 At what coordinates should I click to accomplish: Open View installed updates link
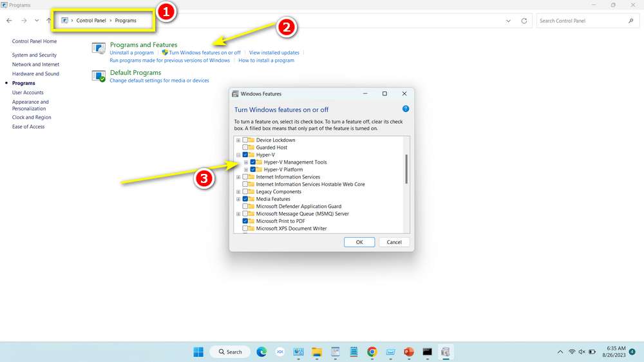coord(274,53)
